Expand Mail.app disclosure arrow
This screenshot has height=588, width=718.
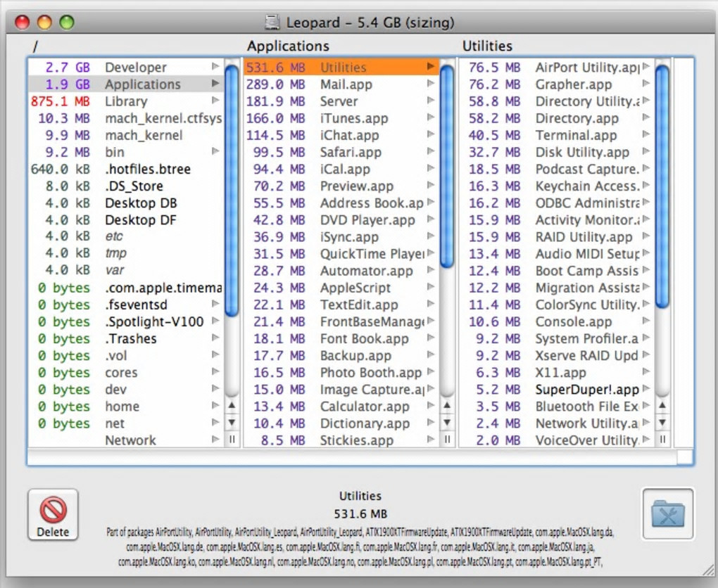pos(431,84)
